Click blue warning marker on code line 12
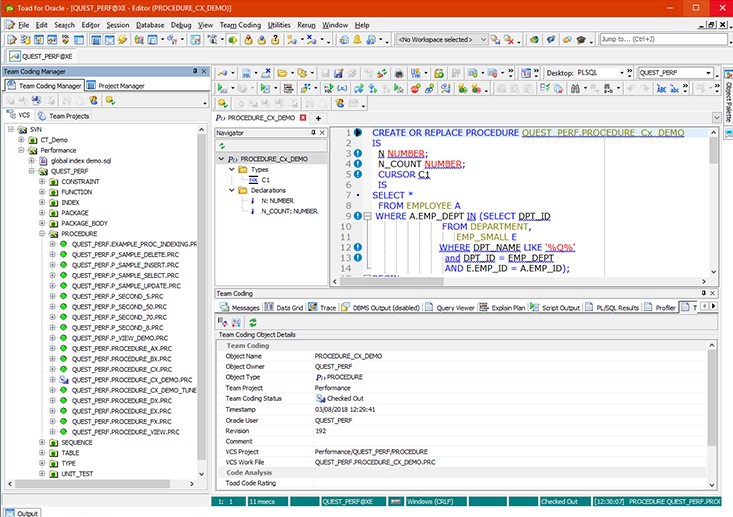 pos(358,247)
